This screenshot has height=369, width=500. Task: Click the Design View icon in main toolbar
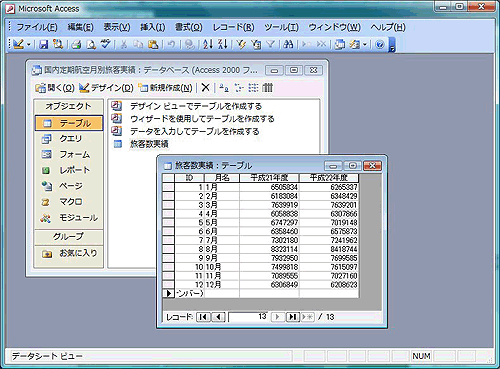(x=19, y=44)
